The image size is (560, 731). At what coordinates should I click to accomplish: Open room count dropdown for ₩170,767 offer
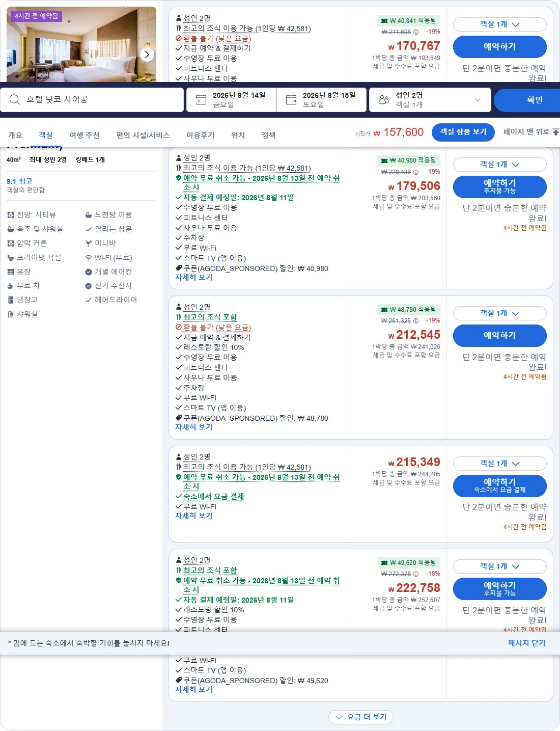point(499,24)
